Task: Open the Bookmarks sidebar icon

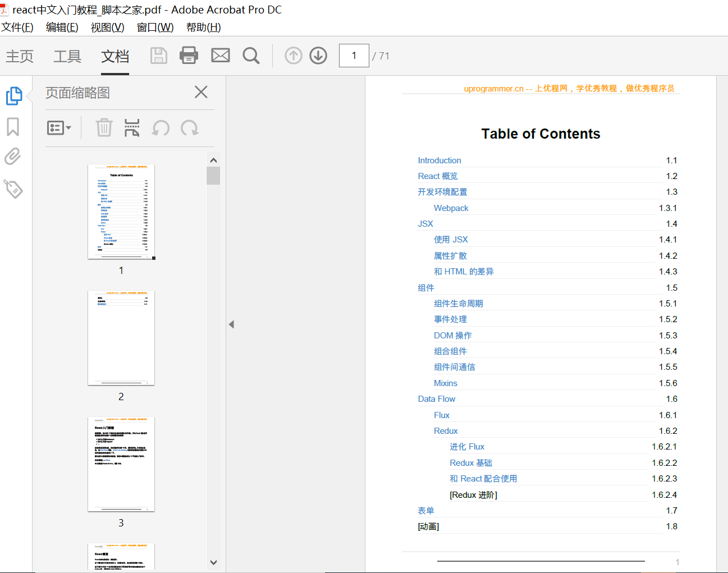Action: click(13, 127)
